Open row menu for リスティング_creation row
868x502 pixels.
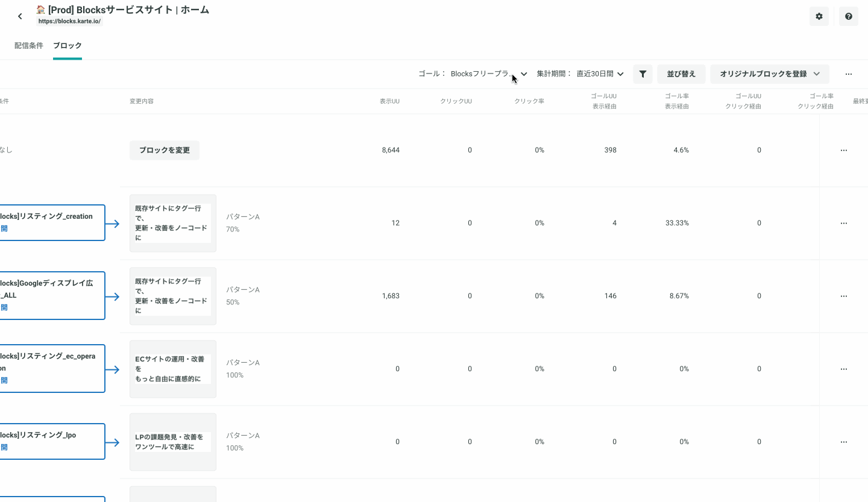click(x=844, y=223)
